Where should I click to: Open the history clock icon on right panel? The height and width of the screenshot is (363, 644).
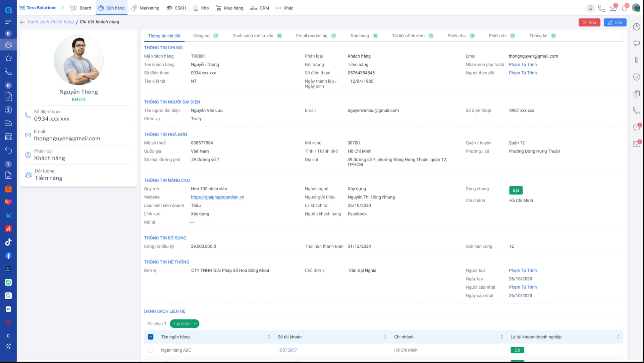(x=636, y=27)
